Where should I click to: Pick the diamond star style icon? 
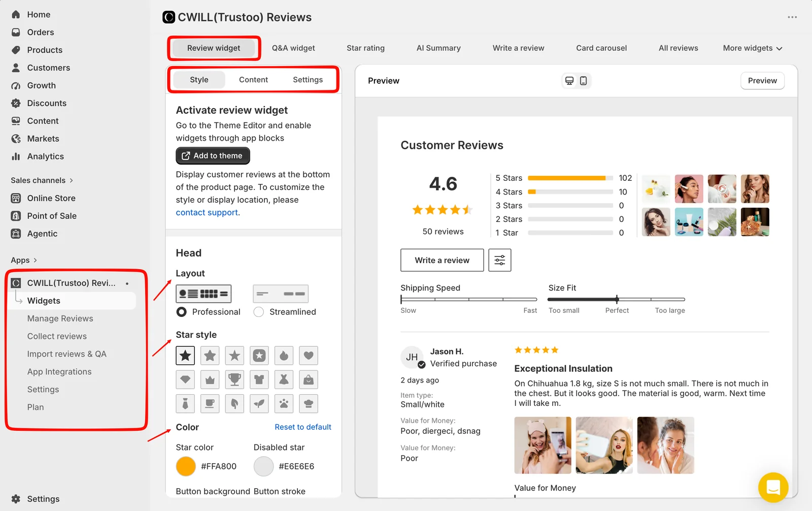(185, 379)
